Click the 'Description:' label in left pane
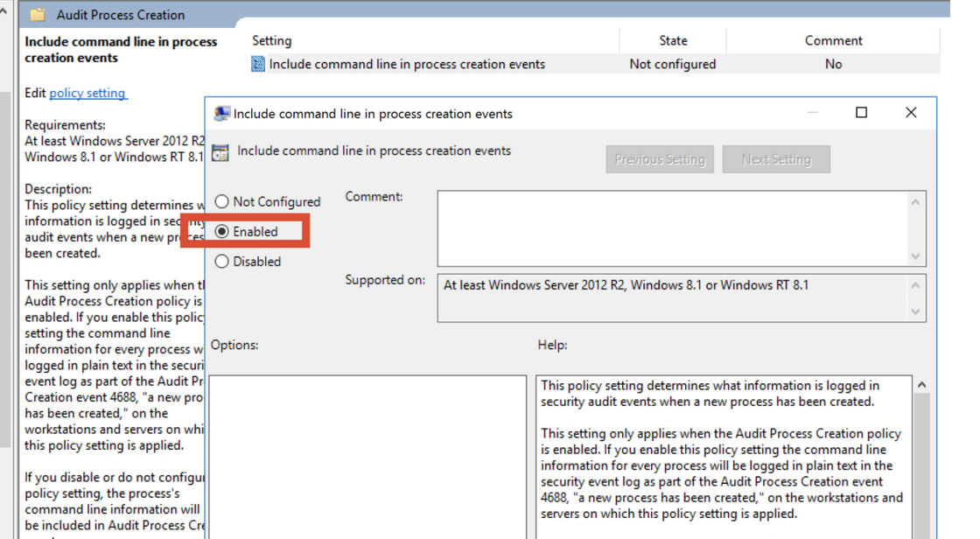This screenshot has height=539, width=980. click(x=58, y=189)
